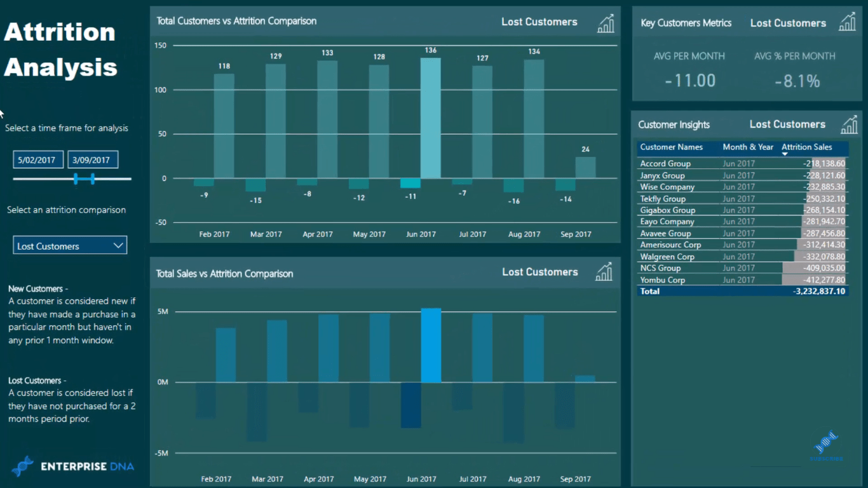Click the right handle of the date slider
Viewport: 868px width, 488px height.
coord(92,179)
